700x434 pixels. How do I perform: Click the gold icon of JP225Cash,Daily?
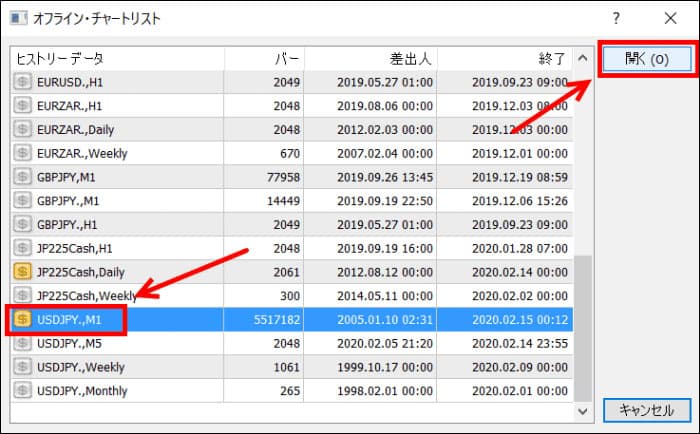pyautogui.click(x=23, y=270)
